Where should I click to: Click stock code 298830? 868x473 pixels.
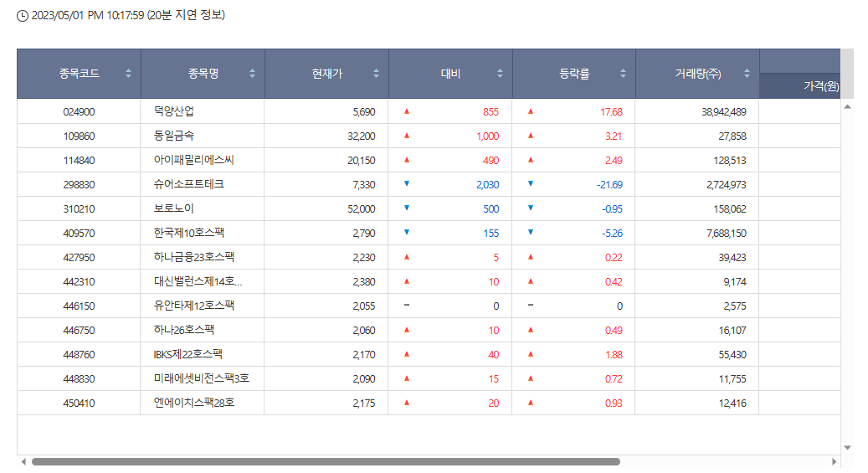[79, 185]
